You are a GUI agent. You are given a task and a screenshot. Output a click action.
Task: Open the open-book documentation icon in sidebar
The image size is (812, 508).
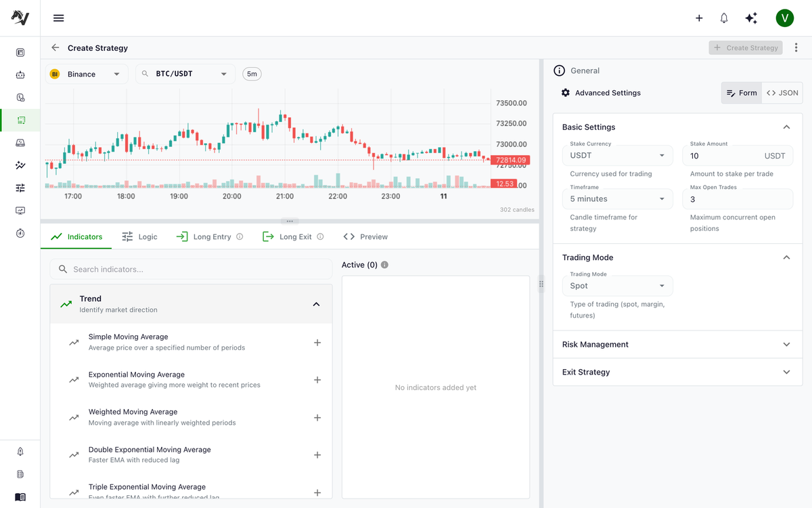20,496
